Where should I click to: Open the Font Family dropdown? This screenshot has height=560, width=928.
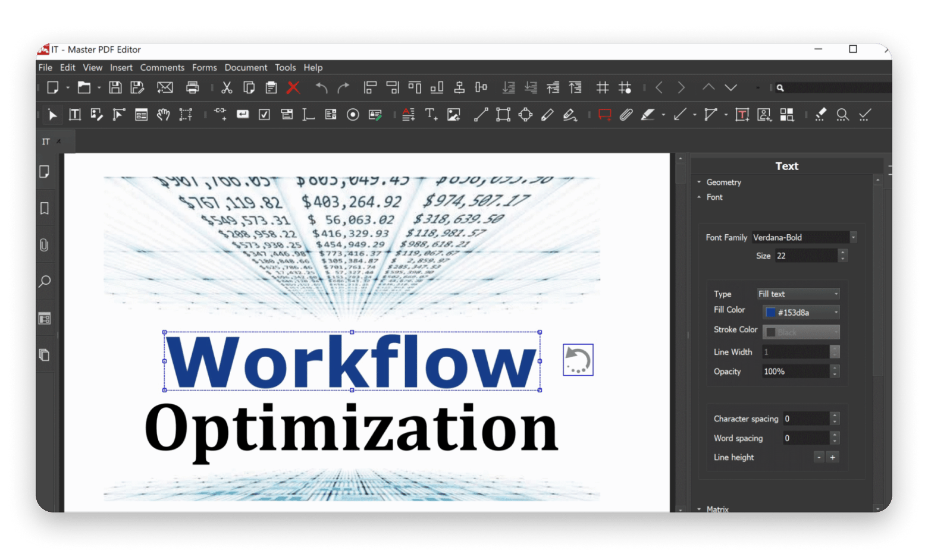pos(804,237)
